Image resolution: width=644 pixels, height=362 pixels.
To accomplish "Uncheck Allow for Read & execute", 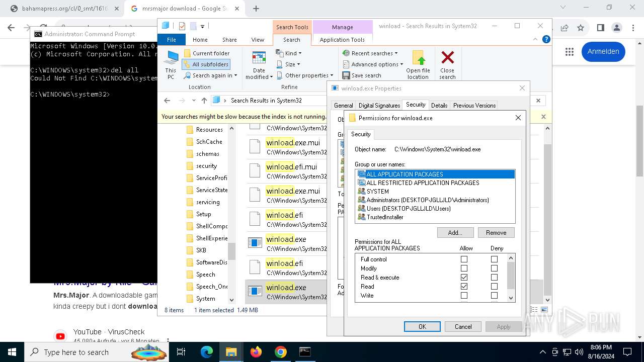I will pos(464,278).
